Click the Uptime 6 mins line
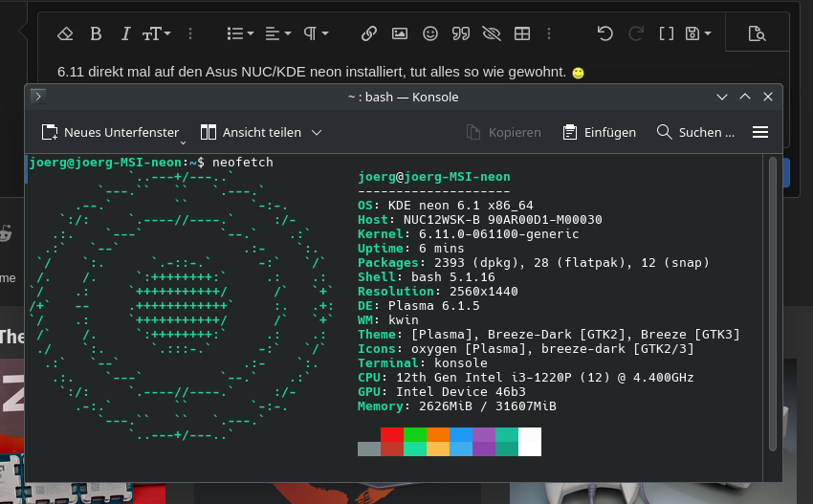The image size is (813, 504). point(410,249)
